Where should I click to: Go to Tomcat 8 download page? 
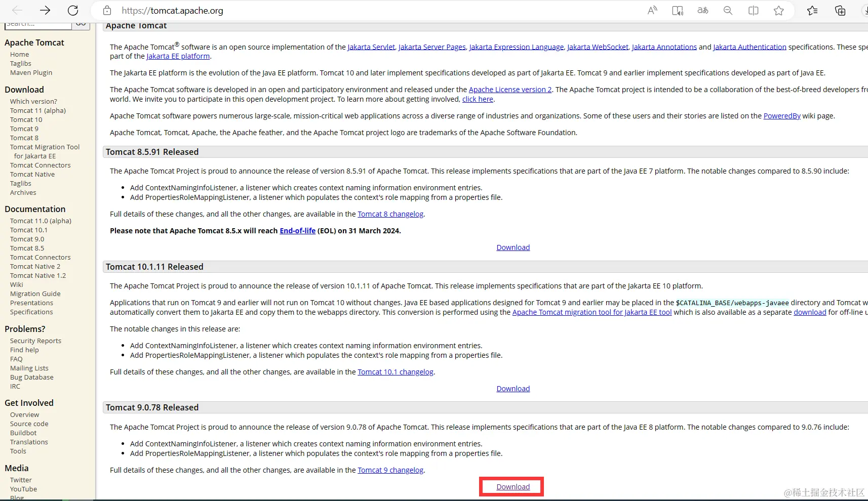click(24, 138)
